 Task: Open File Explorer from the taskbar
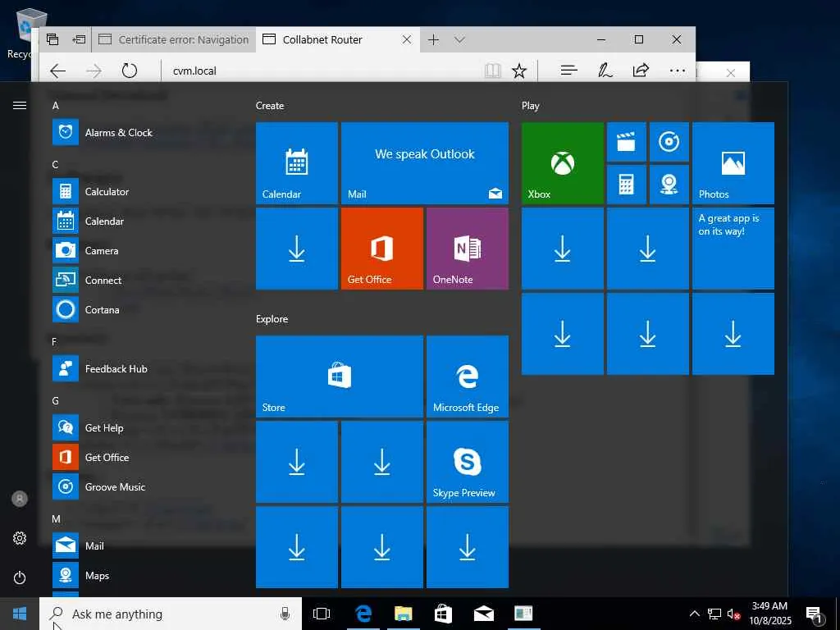click(x=403, y=614)
